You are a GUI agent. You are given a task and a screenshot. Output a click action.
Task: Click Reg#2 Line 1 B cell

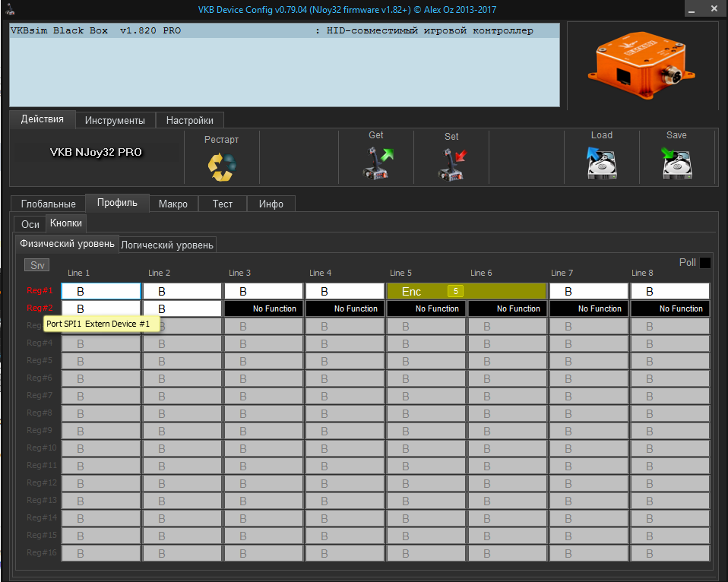101,308
